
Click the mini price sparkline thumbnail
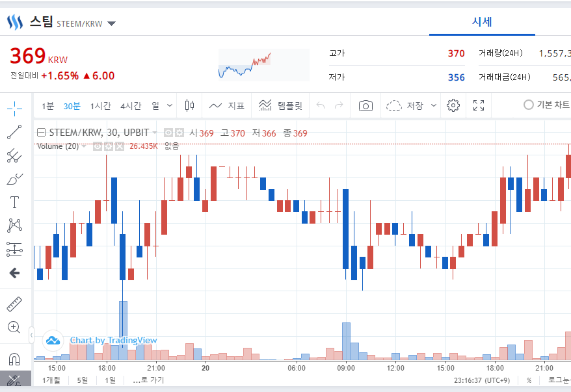264,65
